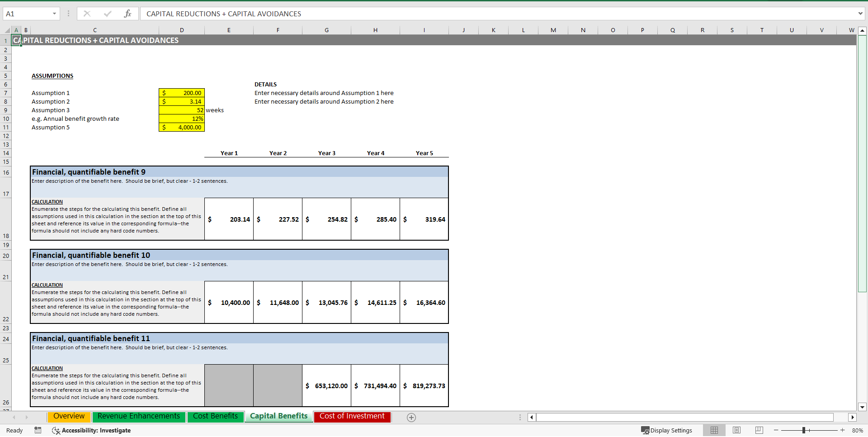Screen dimensions: 868x437
Task: Click the Insert Function (fx) icon
Action: click(128, 14)
